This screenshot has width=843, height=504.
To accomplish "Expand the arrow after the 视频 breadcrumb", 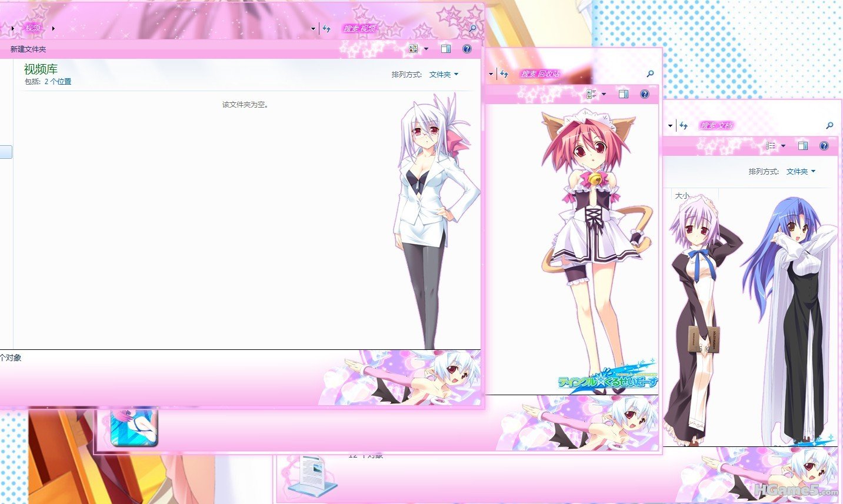I will (53, 28).
